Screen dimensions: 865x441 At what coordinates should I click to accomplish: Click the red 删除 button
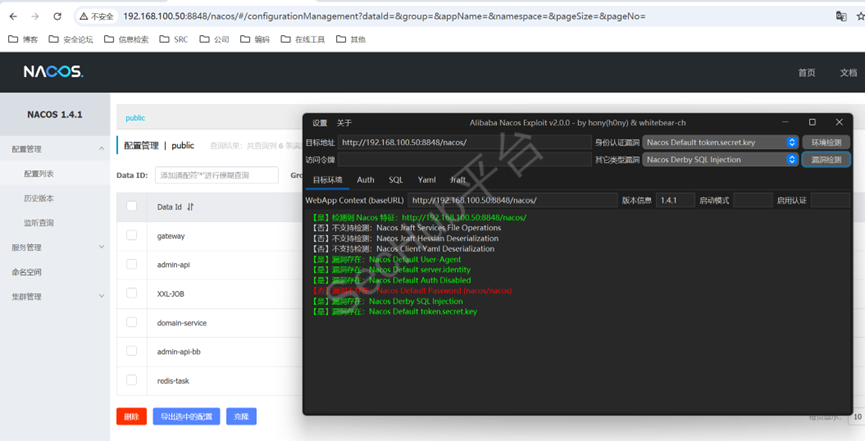(131, 416)
